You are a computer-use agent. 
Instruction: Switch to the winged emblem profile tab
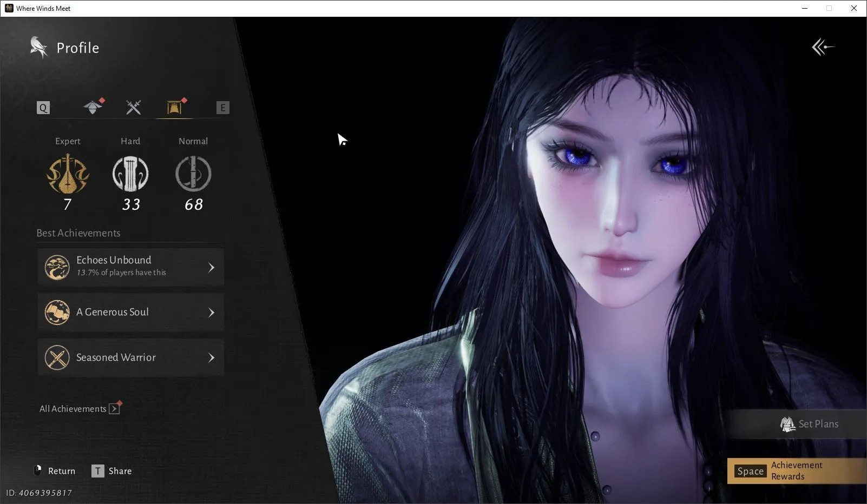click(93, 107)
